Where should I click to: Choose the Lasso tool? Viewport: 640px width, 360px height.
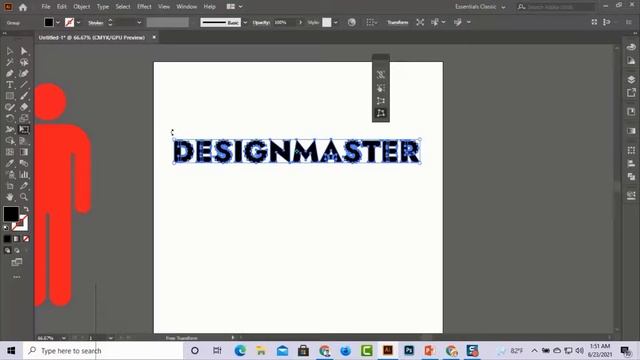pos(24,62)
